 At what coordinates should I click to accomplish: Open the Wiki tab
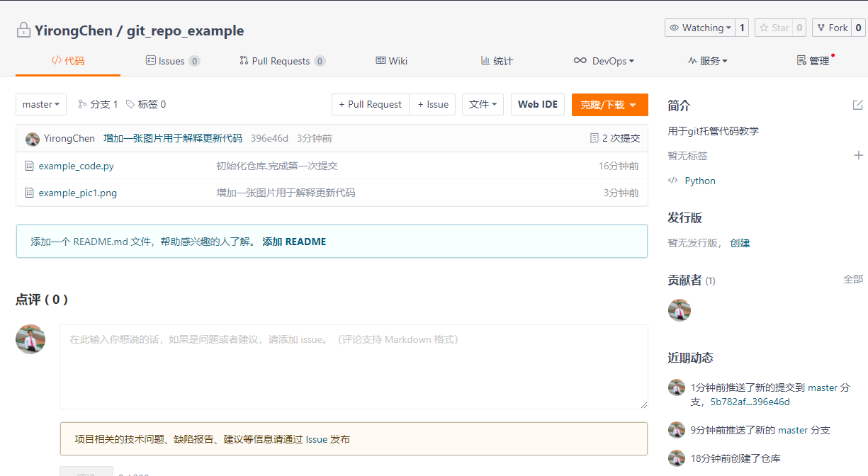coord(391,61)
